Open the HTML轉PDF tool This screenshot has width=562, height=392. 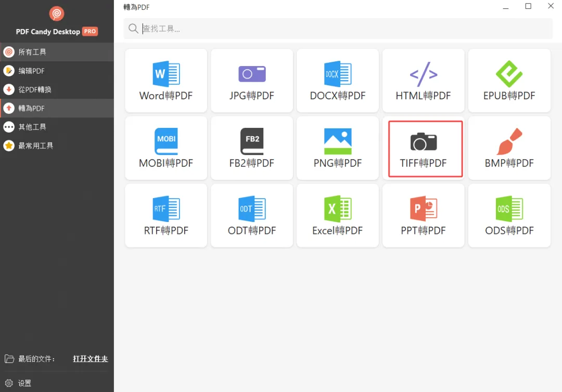click(x=423, y=81)
